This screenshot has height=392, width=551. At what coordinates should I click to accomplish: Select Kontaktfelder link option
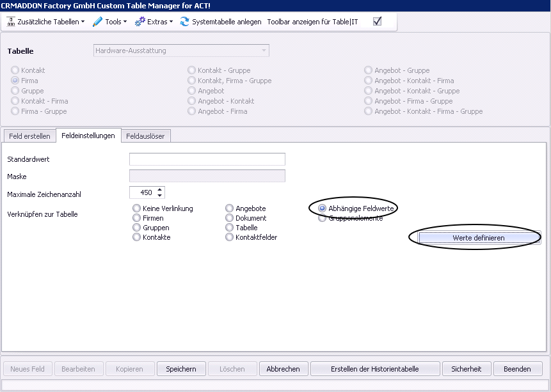(x=229, y=237)
